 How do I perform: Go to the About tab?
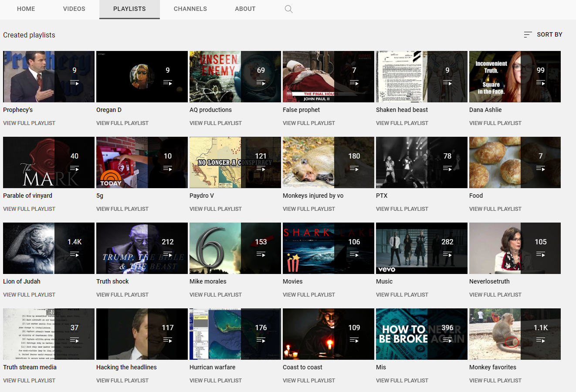[x=245, y=9]
